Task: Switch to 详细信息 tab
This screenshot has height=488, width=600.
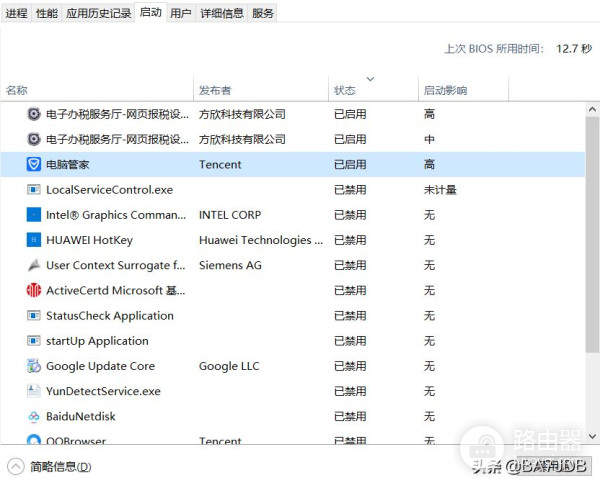Action: tap(222, 13)
